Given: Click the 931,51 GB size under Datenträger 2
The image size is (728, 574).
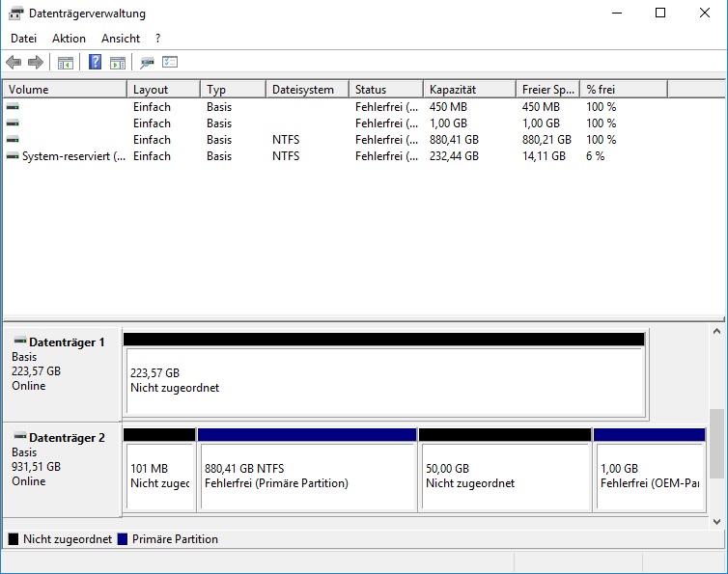Looking at the screenshot, I should click(37, 467).
